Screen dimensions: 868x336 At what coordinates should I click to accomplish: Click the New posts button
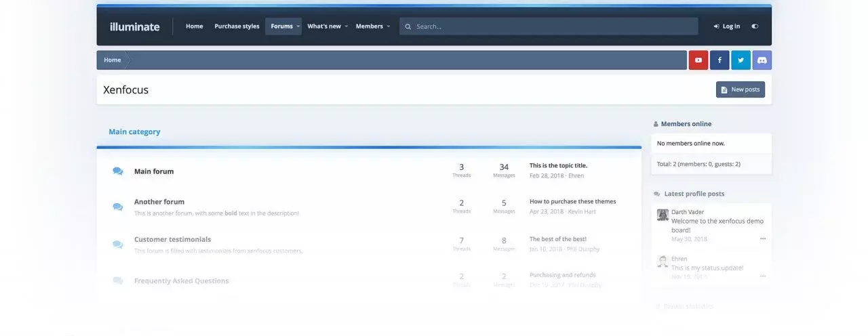point(740,89)
